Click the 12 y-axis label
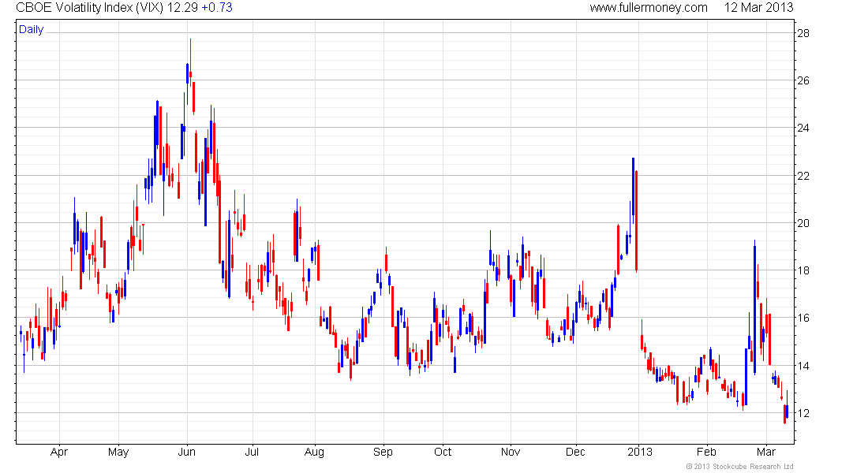The image size is (868, 473). pos(803,413)
